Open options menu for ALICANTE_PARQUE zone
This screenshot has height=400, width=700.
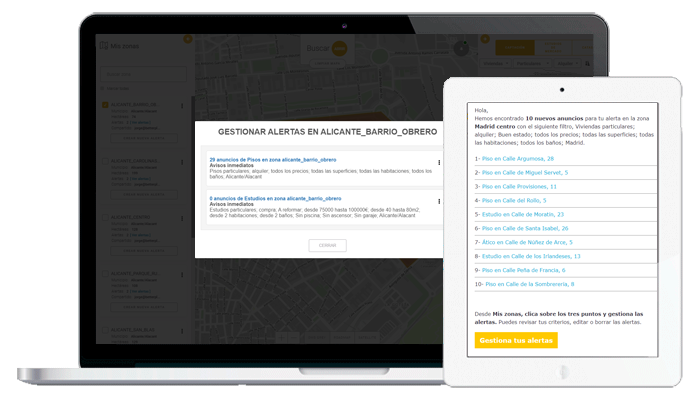(182, 275)
